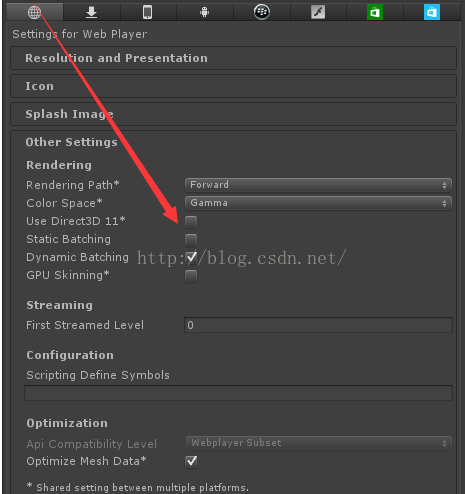Expand the Resolution and Presentation section
This screenshot has width=465, height=494.
(233, 58)
